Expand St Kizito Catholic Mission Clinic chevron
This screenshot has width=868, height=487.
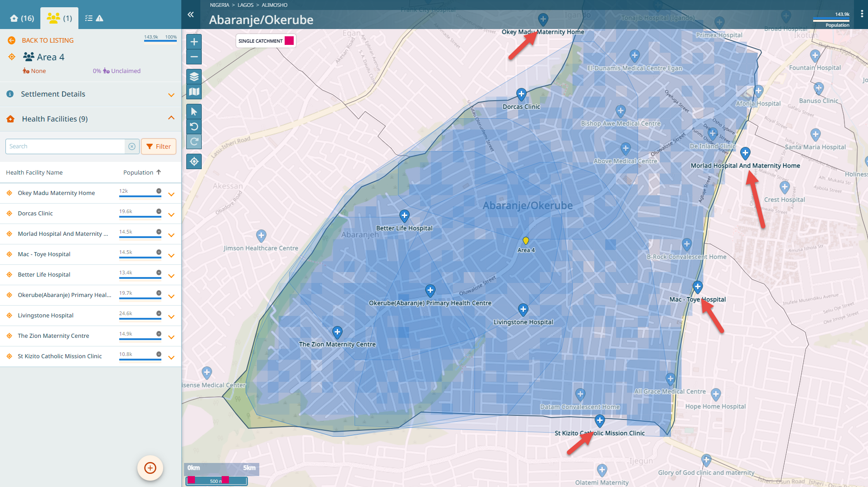[x=171, y=358]
